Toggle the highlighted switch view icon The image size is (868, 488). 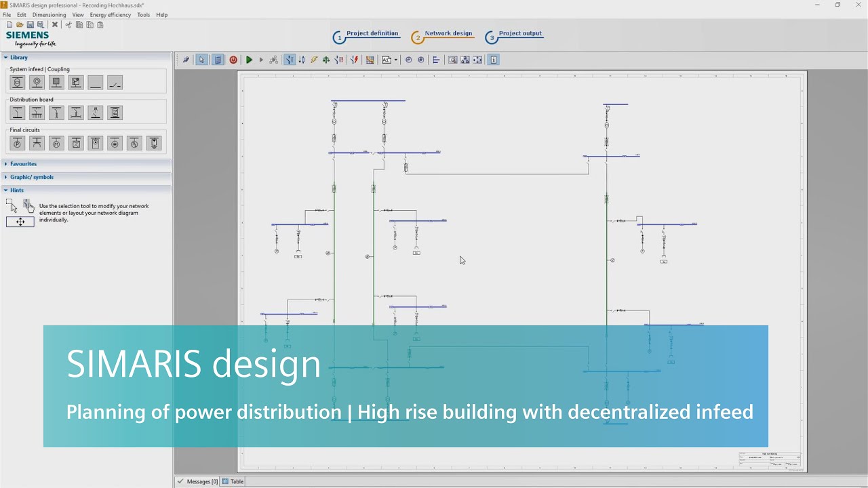290,60
